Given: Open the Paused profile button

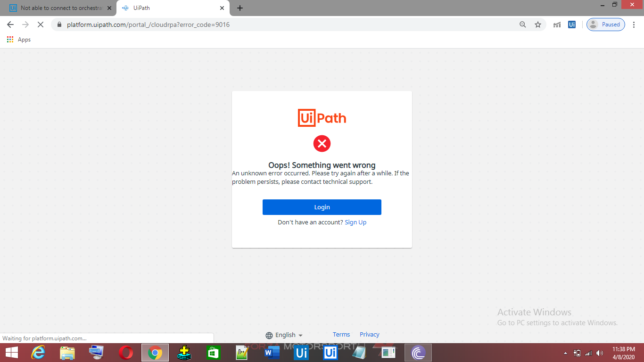Looking at the screenshot, I should [x=606, y=25].
